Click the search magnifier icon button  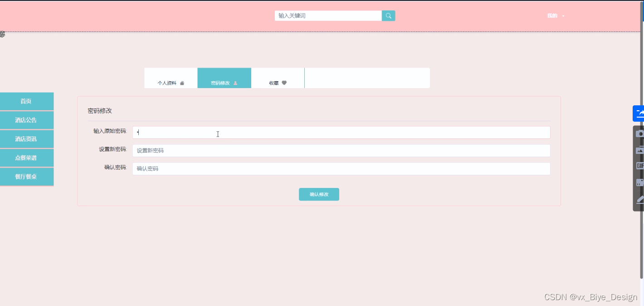point(389,16)
